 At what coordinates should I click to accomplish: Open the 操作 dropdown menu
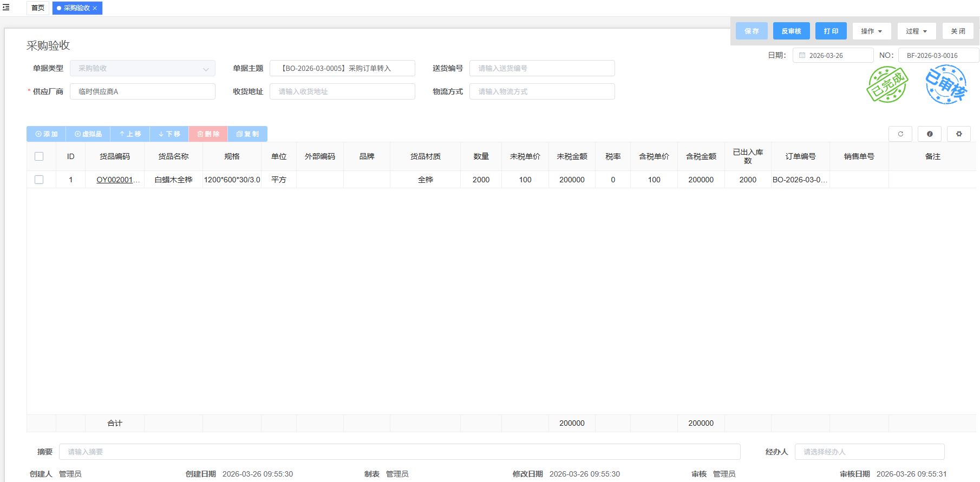tap(871, 31)
